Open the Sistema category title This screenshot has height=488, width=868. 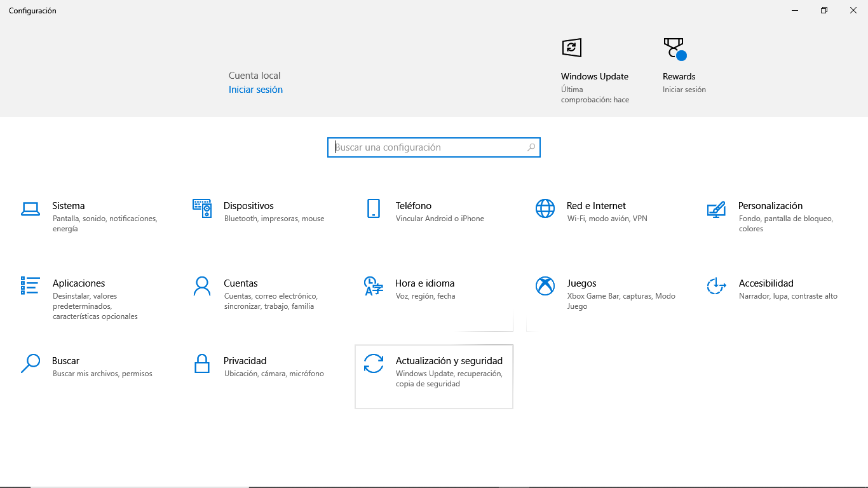point(68,206)
